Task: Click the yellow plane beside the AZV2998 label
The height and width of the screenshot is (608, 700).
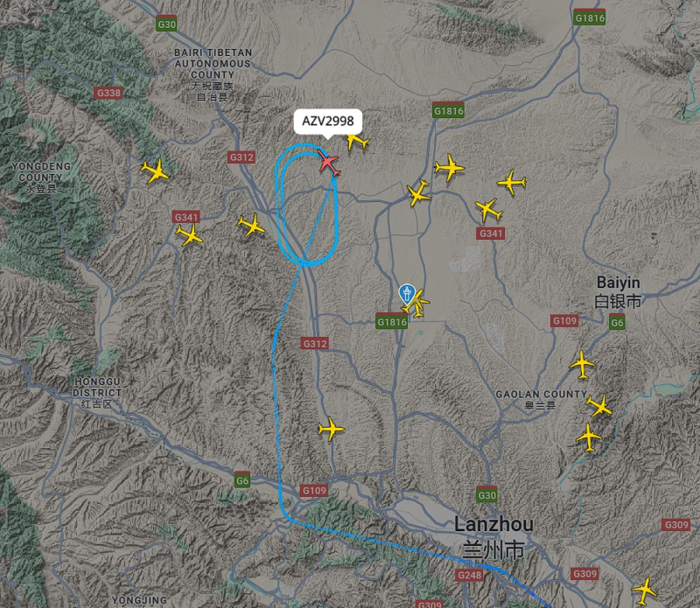Action: [358, 141]
